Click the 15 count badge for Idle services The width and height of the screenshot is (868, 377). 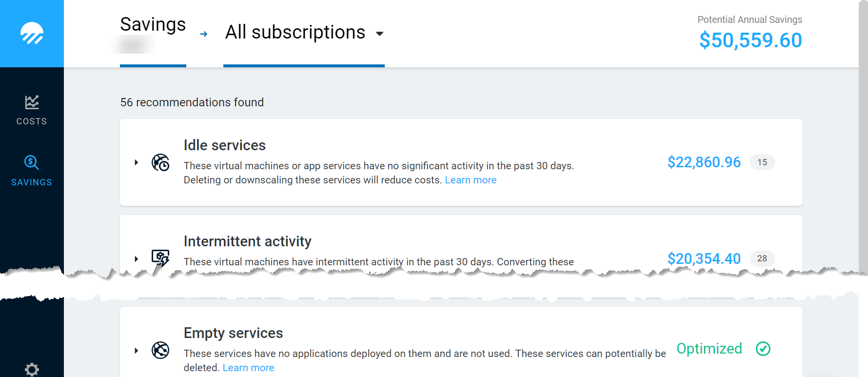[762, 162]
